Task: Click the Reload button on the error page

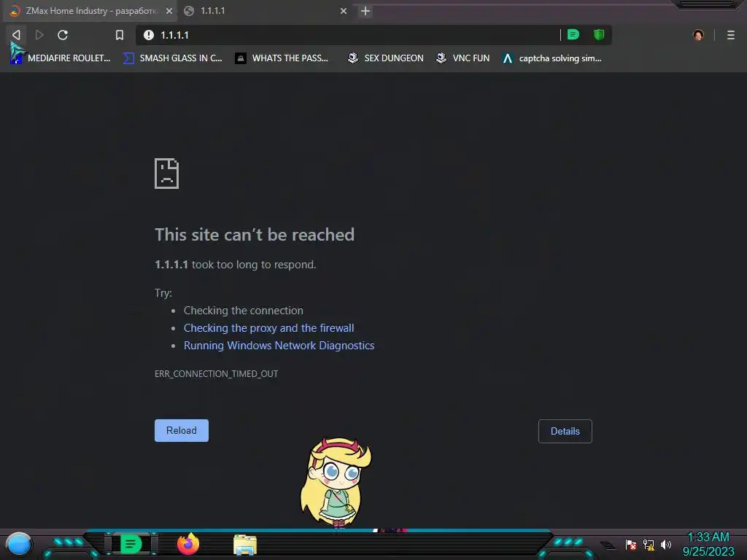Action: 182,430
